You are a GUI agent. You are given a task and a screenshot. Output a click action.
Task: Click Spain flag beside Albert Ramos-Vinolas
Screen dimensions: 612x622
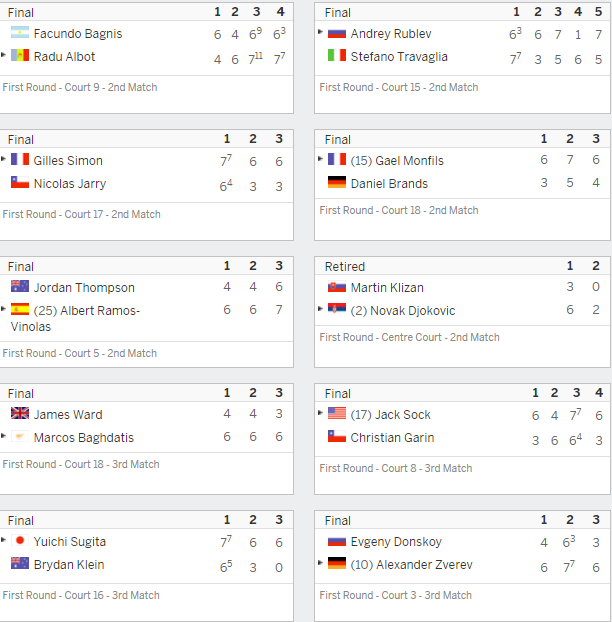tap(20, 309)
